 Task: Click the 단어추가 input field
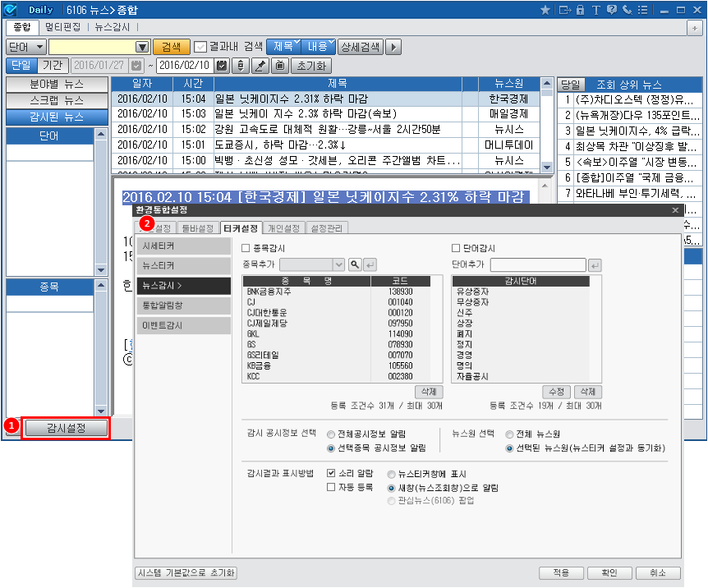(538, 264)
